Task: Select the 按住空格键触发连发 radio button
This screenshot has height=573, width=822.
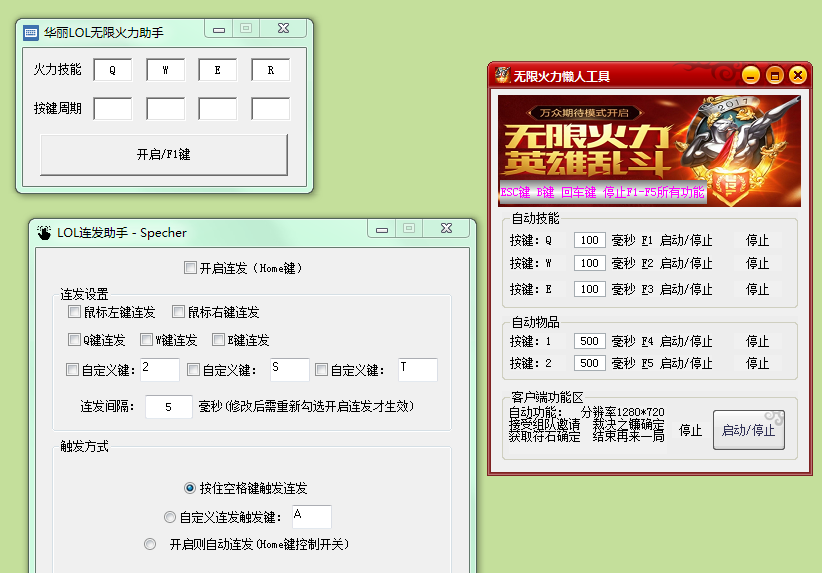Action: pyautogui.click(x=190, y=488)
